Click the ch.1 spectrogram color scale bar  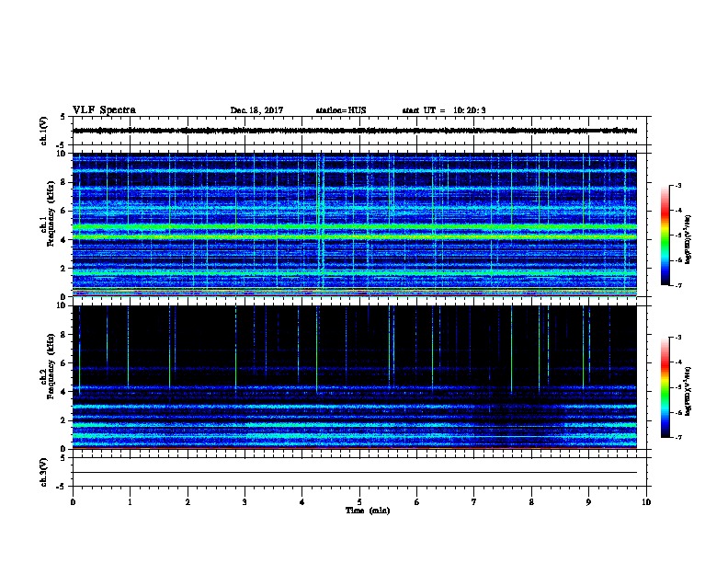665,236
